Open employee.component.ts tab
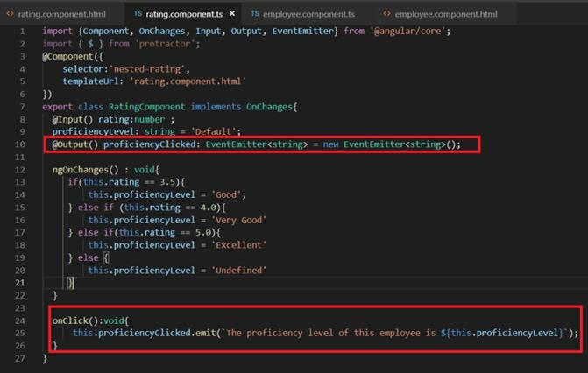 pyautogui.click(x=303, y=14)
